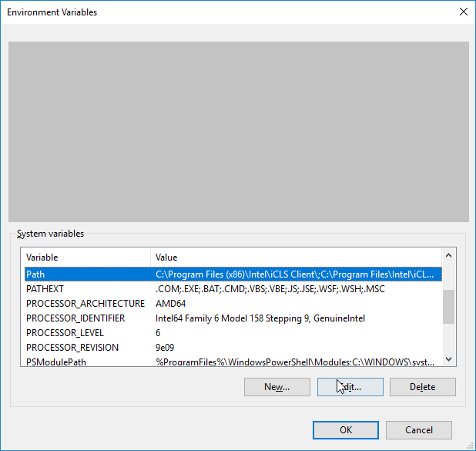The width and height of the screenshot is (476, 451).
Task: Select the PROCESSOR_IDENTIFIER variable row
Action: click(x=233, y=318)
